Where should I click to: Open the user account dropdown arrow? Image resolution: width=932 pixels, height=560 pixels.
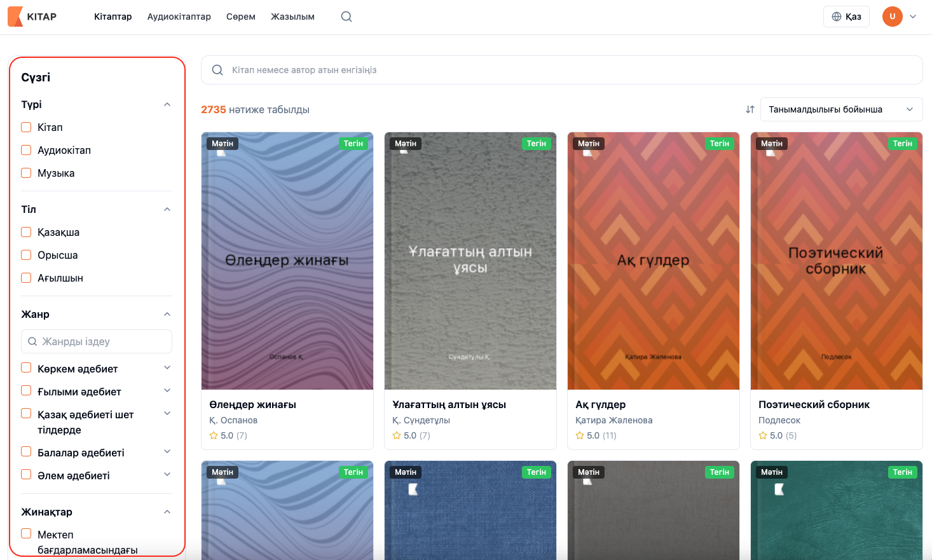tap(913, 17)
